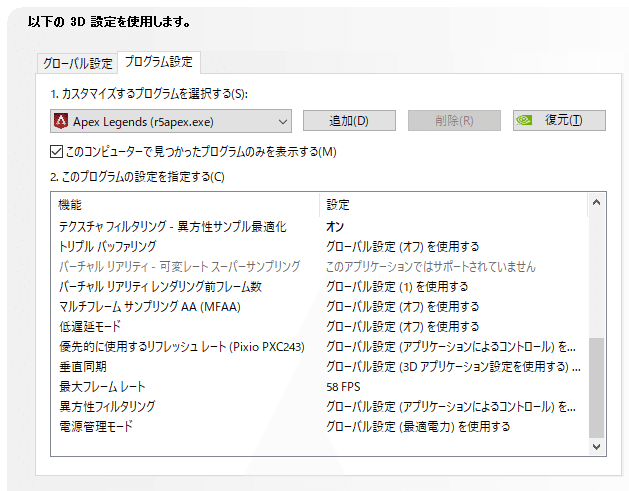Click refresh rate アプリケーションによるコントロール value

pyautogui.click(x=451, y=347)
